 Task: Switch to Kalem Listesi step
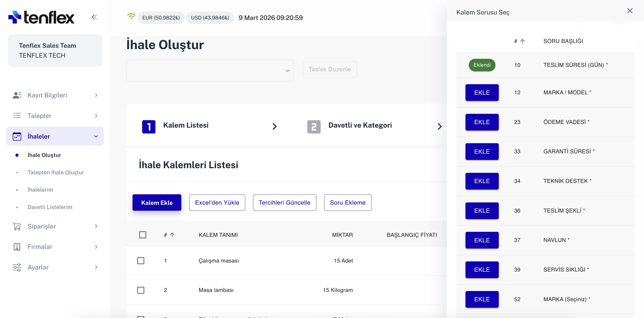(186, 125)
